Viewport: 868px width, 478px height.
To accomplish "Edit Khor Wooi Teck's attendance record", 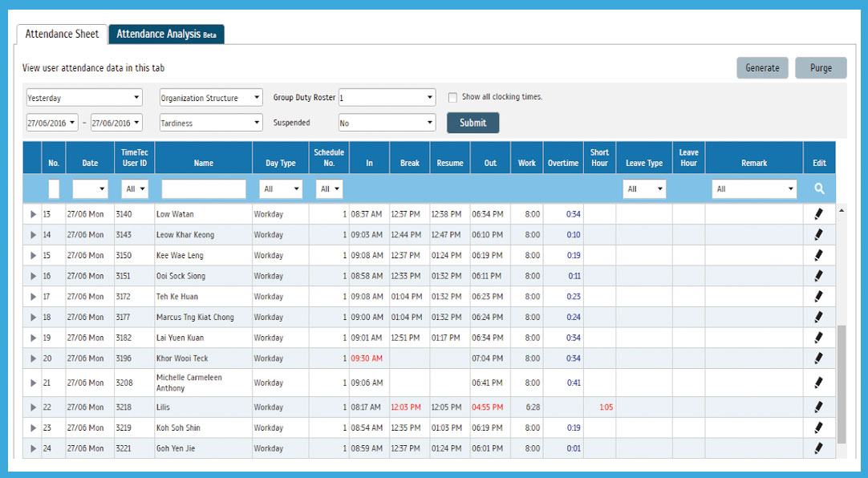I will (818, 358).
